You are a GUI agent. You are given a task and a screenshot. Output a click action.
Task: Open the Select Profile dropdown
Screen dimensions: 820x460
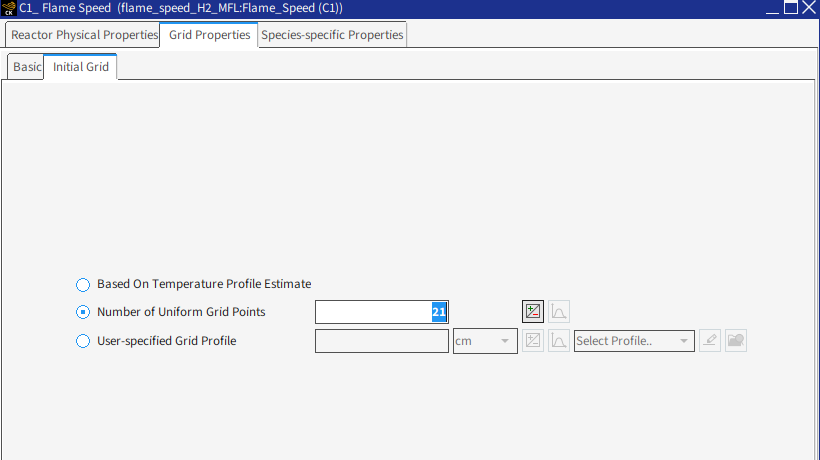(x=634, y=341)
